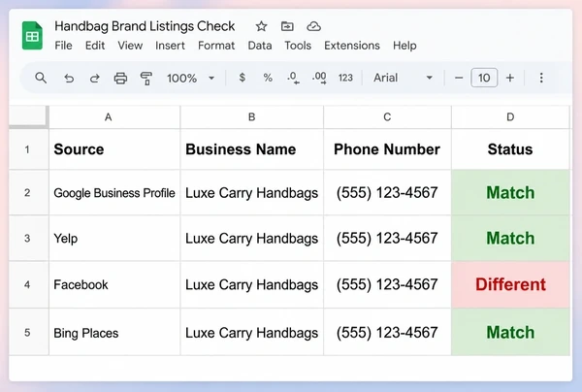Viewport: 582px width, 392px height.
Task: Select row 2 header
Action: [28, 193]
